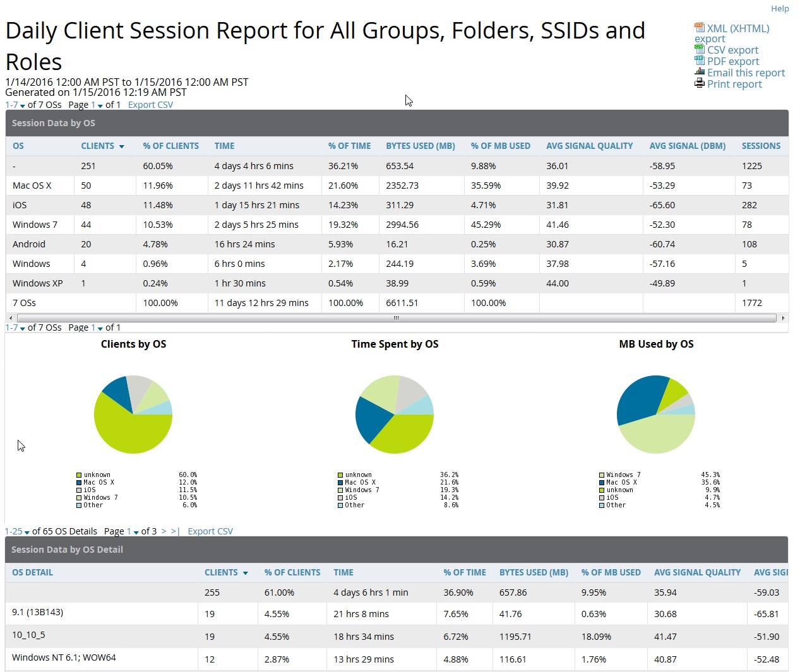Viewport: 800px width, 672px height.
Task: Sort OS table by BYTES USED (MB)
Action: coord(421,146)
